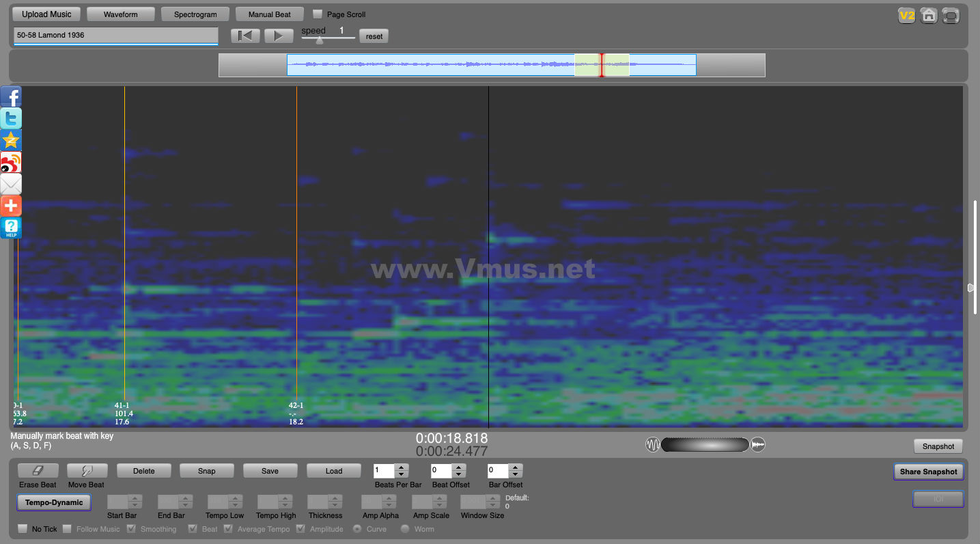Increase the Start Bar stepper
The image size is (980, 544).
pos(135,498)
